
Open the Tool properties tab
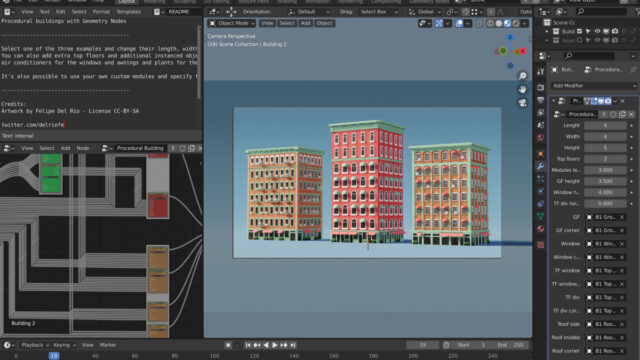coord(541,72)
